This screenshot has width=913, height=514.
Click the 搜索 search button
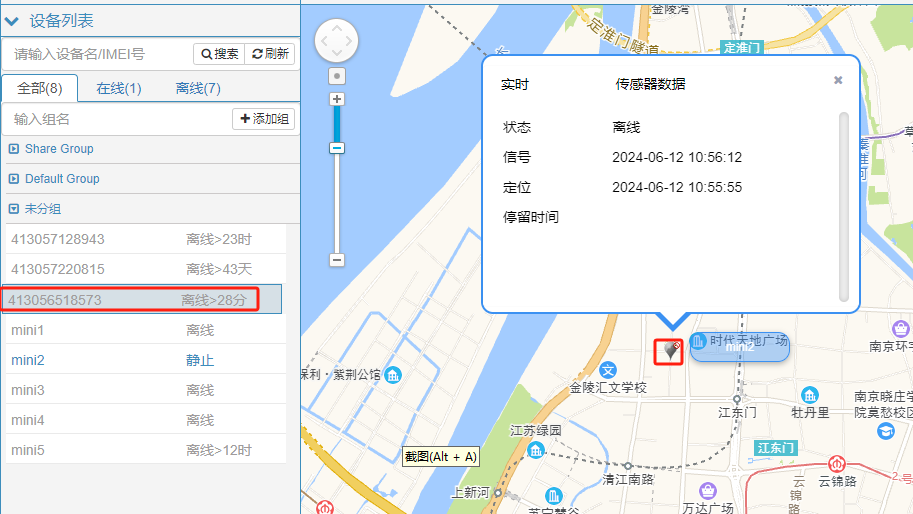219,54
